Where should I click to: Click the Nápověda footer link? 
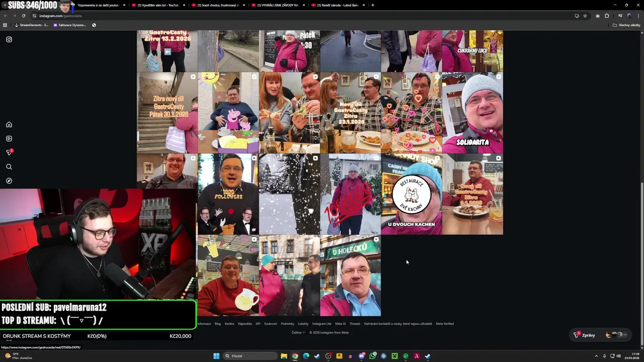coord(245,324)
